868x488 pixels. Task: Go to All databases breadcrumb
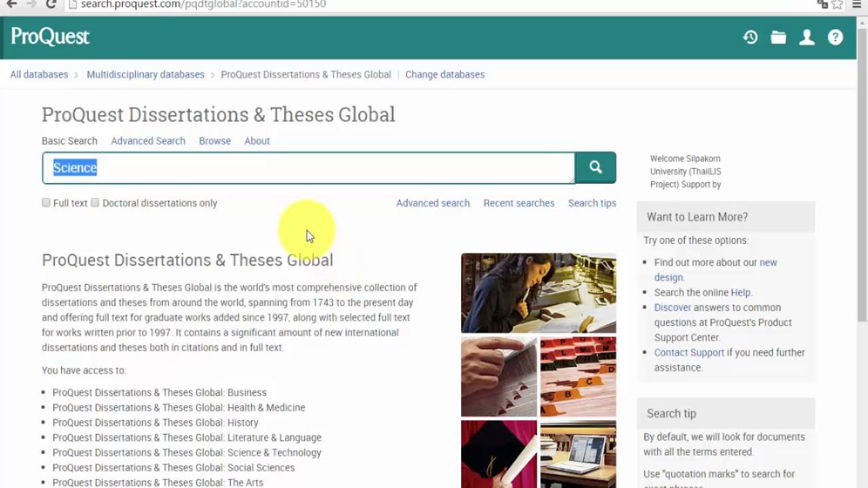[39, 75]
